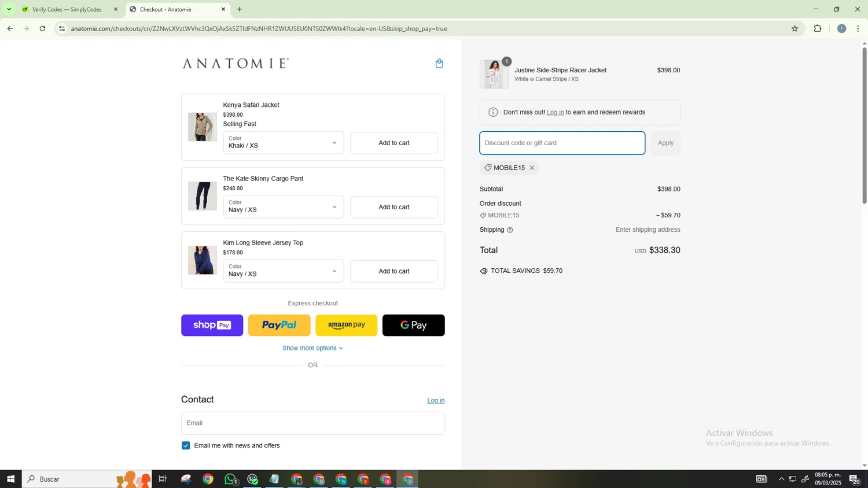Open browser extensions menu
This screenshot has width=868, height=488.
tap(818, 28)
